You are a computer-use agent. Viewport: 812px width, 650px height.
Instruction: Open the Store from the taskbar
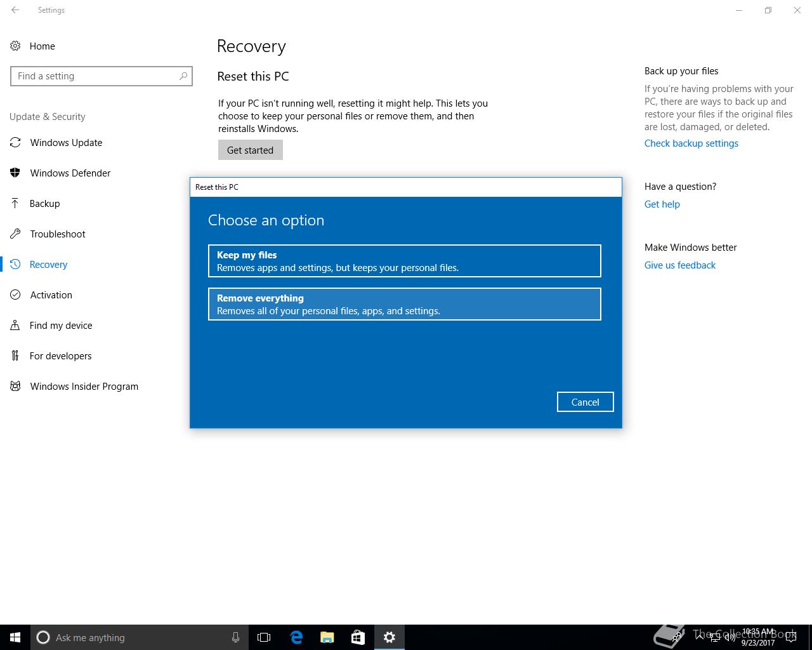click(x=358, y=637)
